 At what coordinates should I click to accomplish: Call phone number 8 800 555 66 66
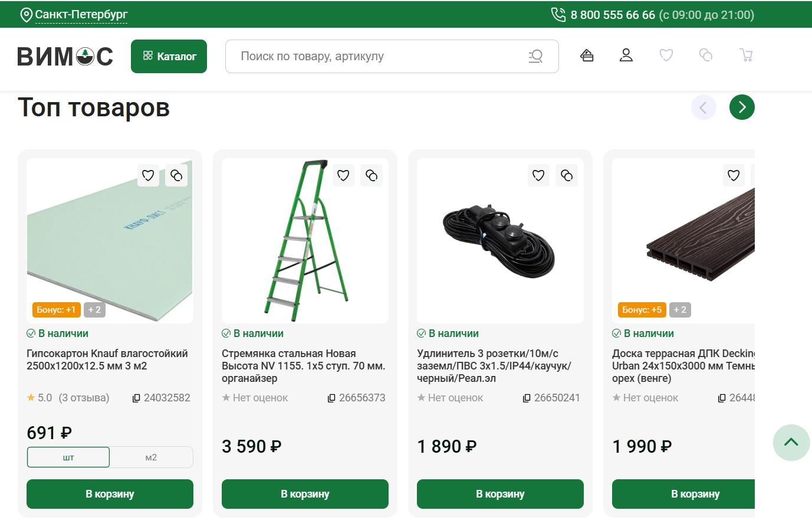point(612,15)
